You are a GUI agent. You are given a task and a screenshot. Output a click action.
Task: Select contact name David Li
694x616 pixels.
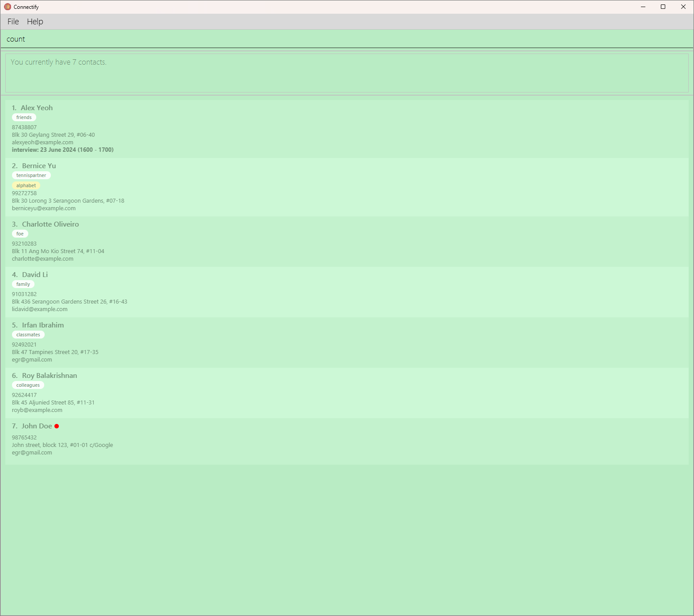click(35, 275)
